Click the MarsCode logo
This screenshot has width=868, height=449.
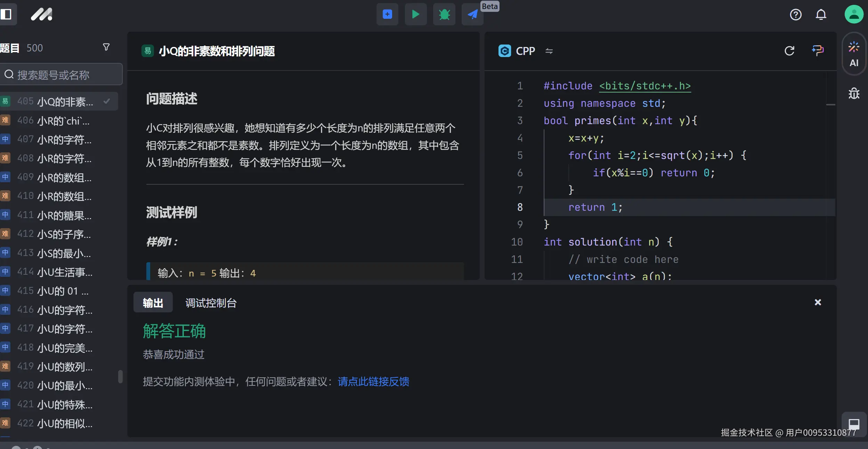coord(41,14)
